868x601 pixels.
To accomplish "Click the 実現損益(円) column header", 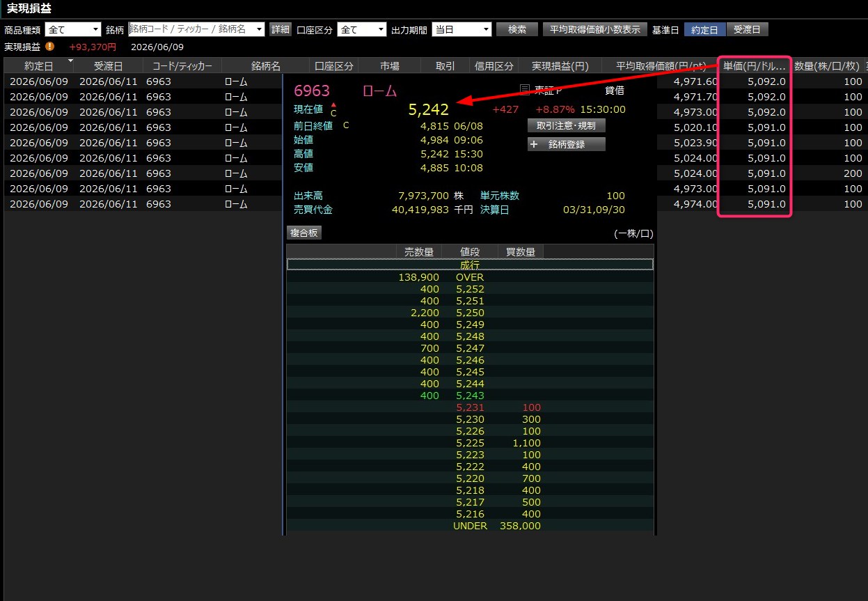I will click(x=560, y=66).
